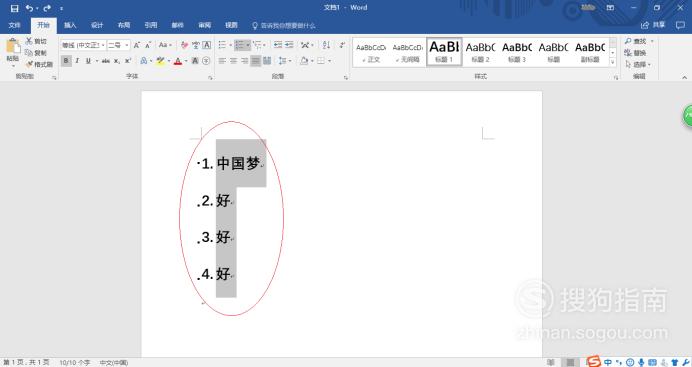This screenshot has height=367, width=692.
Task: Click the comments speech bubble icon
Action: [x=680, y=25]
